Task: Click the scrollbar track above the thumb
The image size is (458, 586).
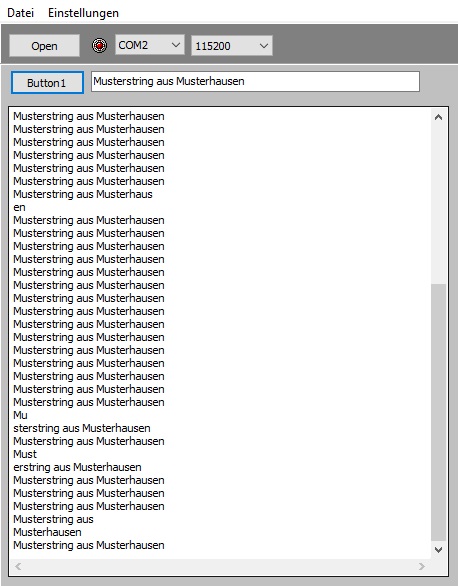Action: pos(439,204)
